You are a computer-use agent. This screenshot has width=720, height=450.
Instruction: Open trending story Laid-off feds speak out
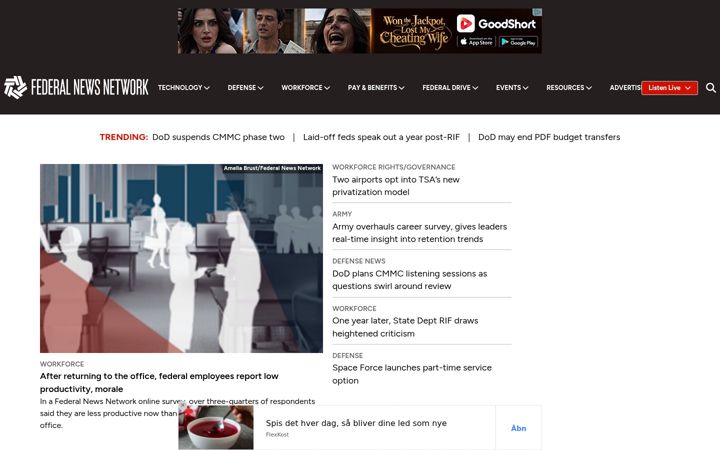tap(381, 137)
